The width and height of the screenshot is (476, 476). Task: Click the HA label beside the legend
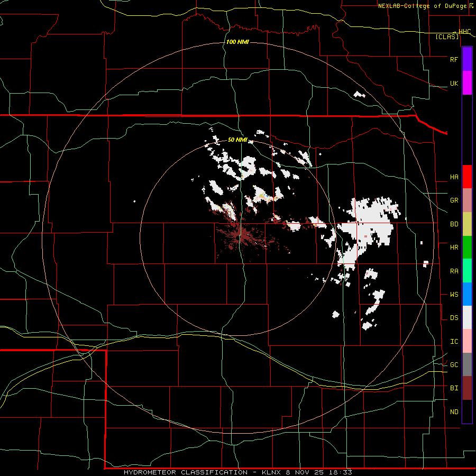pos(454,177)
